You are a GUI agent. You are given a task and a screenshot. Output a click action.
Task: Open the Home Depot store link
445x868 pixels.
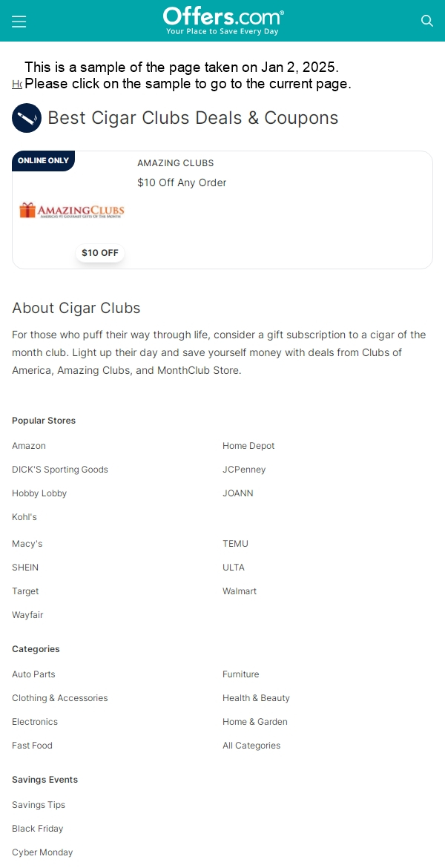pyautogui.click(x=248, y=446)
